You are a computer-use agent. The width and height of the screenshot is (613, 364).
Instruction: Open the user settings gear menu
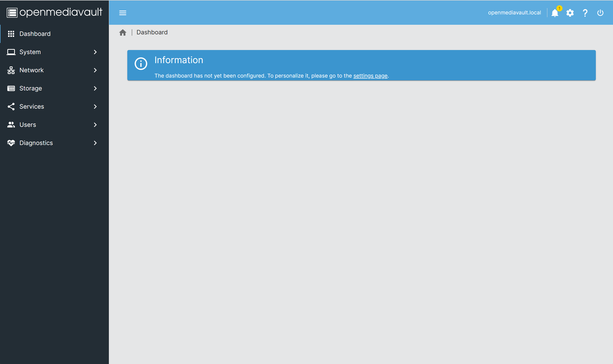coord(570,13)
